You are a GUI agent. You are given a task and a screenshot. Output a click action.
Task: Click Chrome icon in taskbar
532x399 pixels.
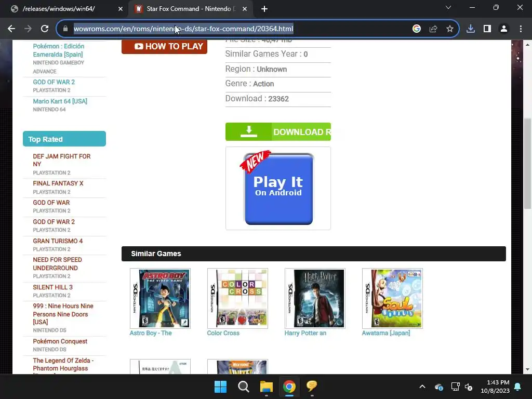click(289, 387)
